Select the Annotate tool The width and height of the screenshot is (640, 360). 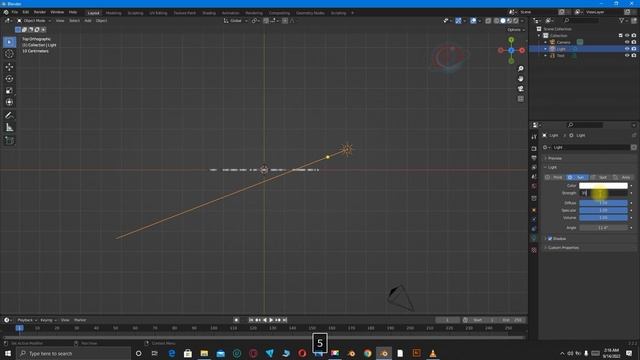(x=9, y=116)
